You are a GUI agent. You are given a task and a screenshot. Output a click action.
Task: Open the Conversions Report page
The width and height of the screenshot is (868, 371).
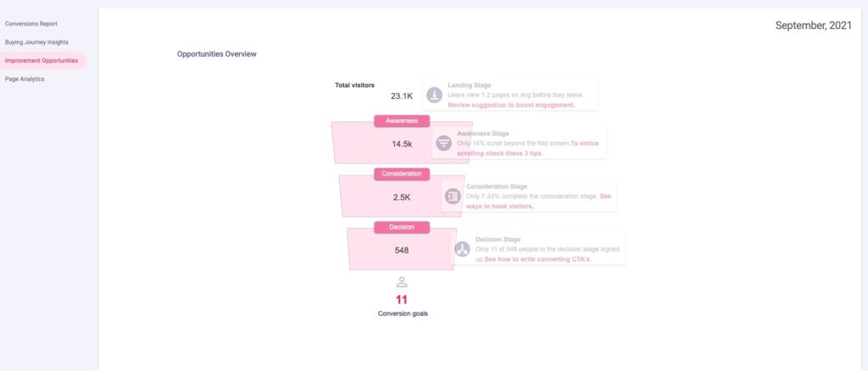click(31, 24)
